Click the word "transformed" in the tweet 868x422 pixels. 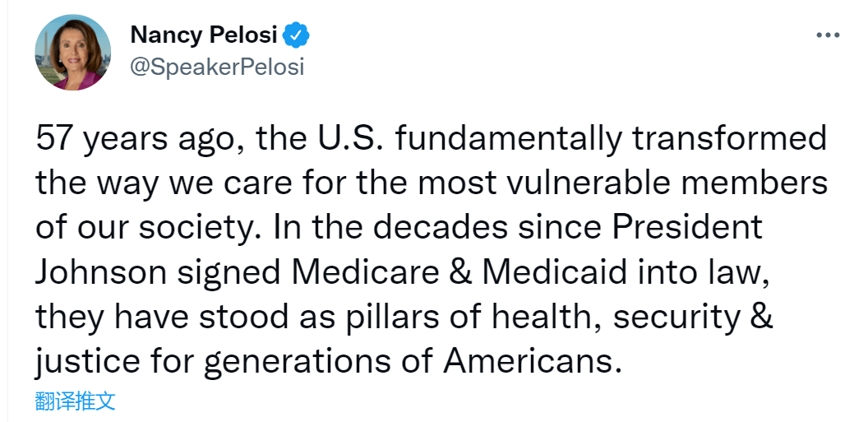728,138
